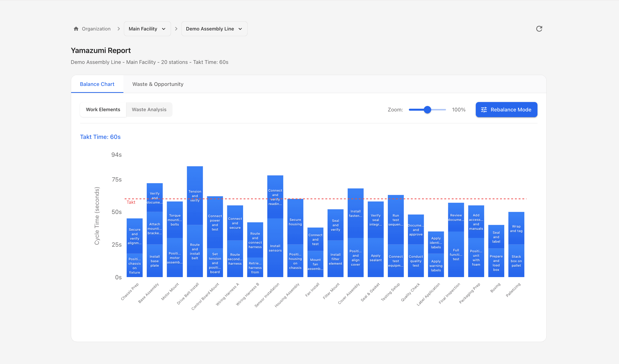Select the Work Elements view toggle
619x364 pixels.
(103, 109)
